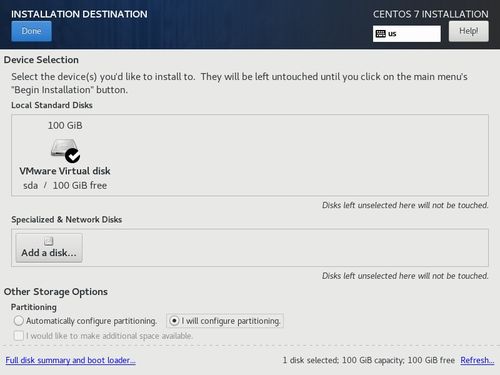Viewport: 500px width, 375px height.
Task: Click the Done button
Action: pos(31,31)
